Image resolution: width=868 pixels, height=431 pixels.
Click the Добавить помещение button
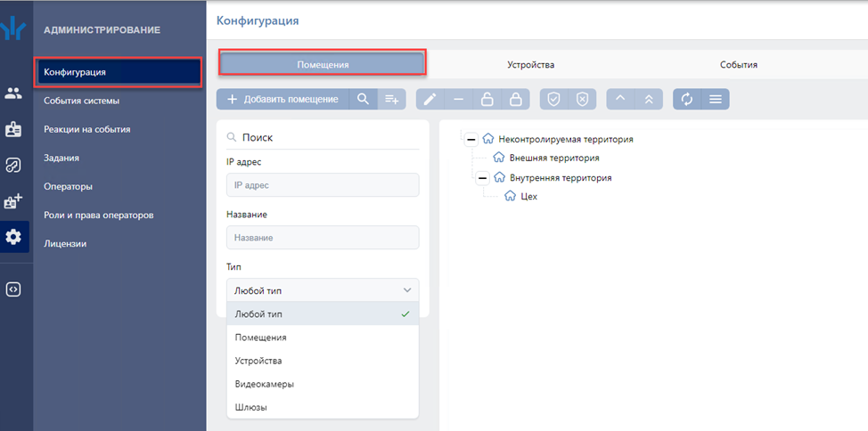282,99
